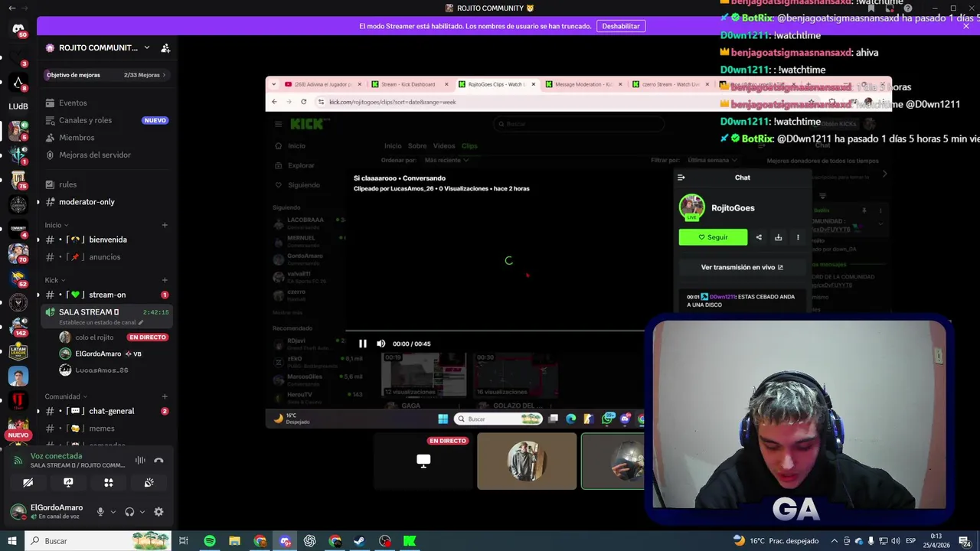Open clip more options three dots
The height and width of the screenshot is (551, 980).
[x=798, y=237]
